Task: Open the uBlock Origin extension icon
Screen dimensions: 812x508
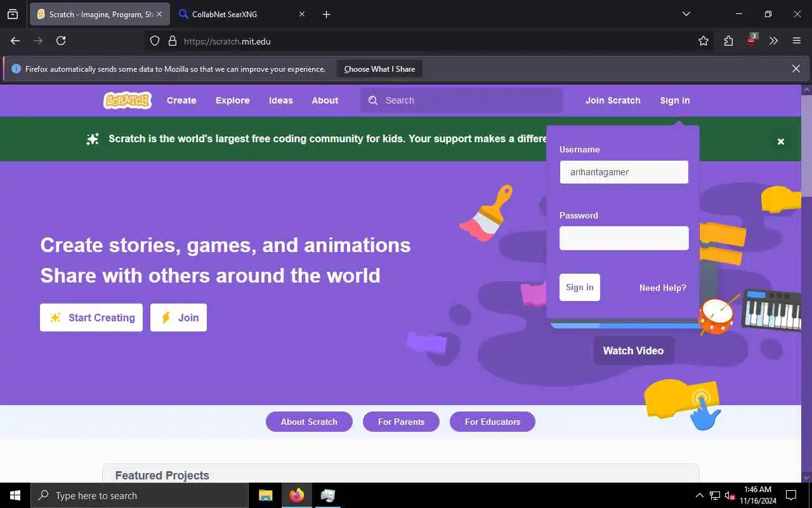Action: (x=752, y=40)
